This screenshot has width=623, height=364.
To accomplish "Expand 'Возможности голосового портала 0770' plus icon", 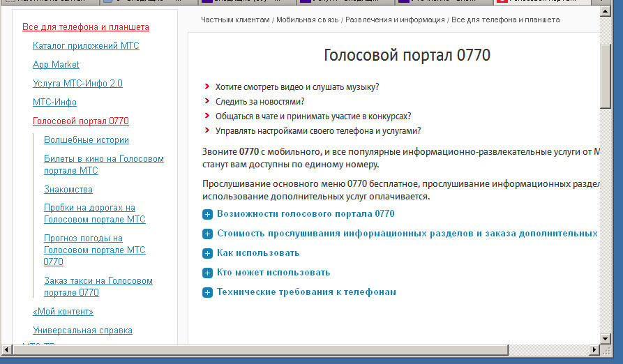I will click(207, 214).
